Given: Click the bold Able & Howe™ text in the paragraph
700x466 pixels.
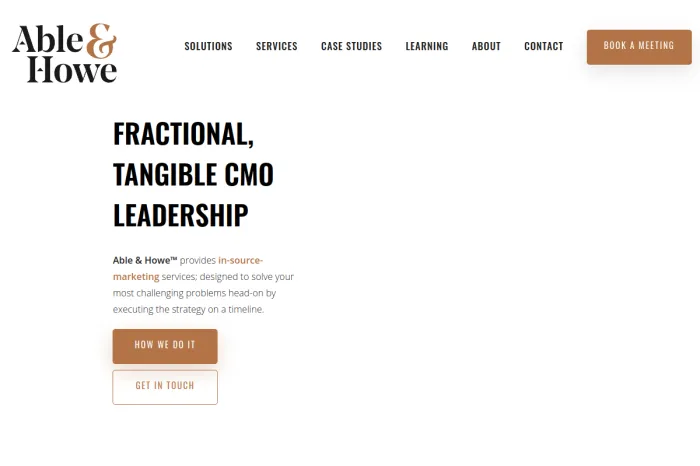Looking at the screenshot, I should (145, 260).
